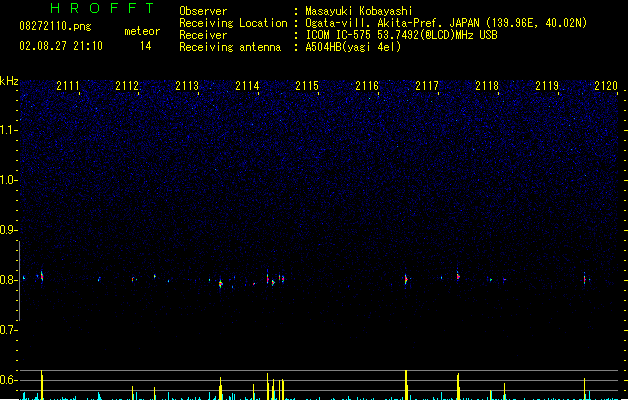The width and height of the screenshot is (629, 400).
Task: Click the 1.1 kHz axis label
Action: coord(7,130)
